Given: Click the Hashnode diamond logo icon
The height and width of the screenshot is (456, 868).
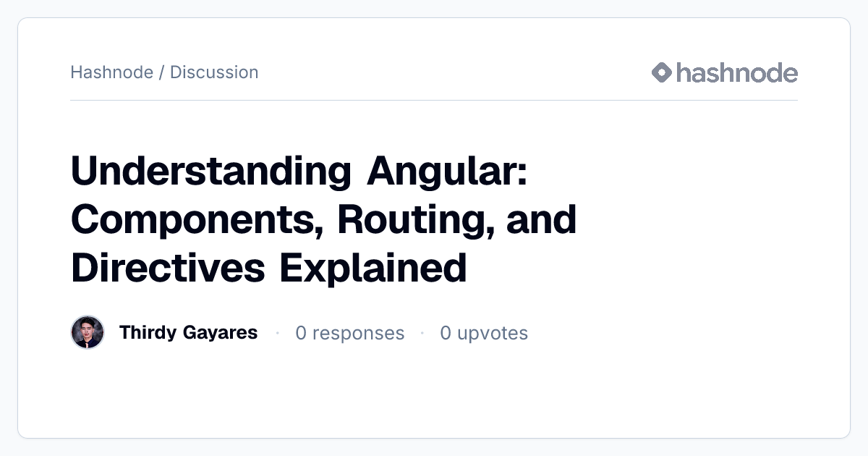Looking at the screenshot, I should [662, 72].
